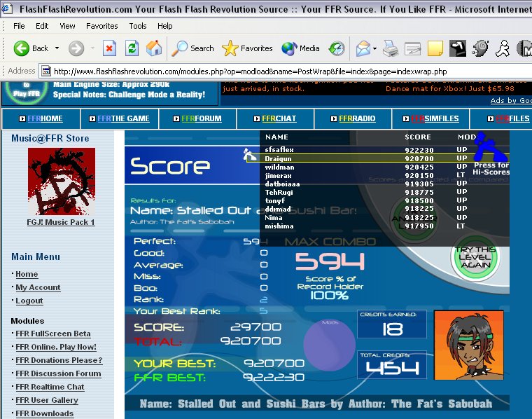Screen dimensions: 532x419
Task: Click the Internet Explorer title bar icon
Action: pos(6,8)
